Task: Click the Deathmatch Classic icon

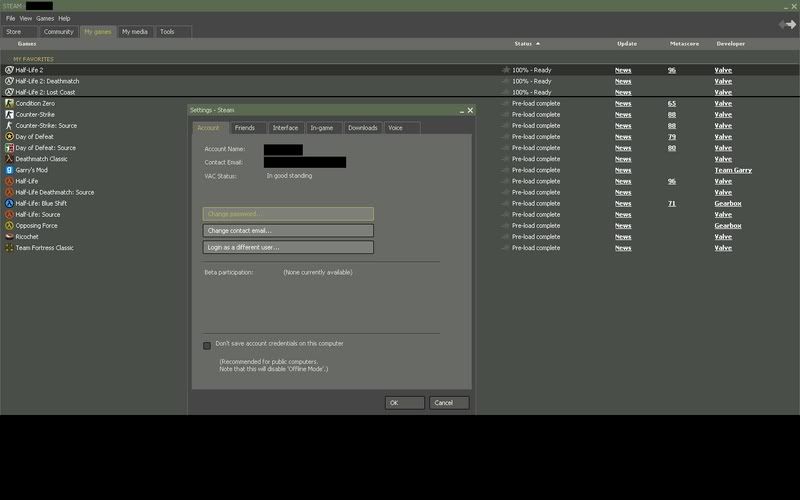Action: pyautogui.click(x=9, y=159)
